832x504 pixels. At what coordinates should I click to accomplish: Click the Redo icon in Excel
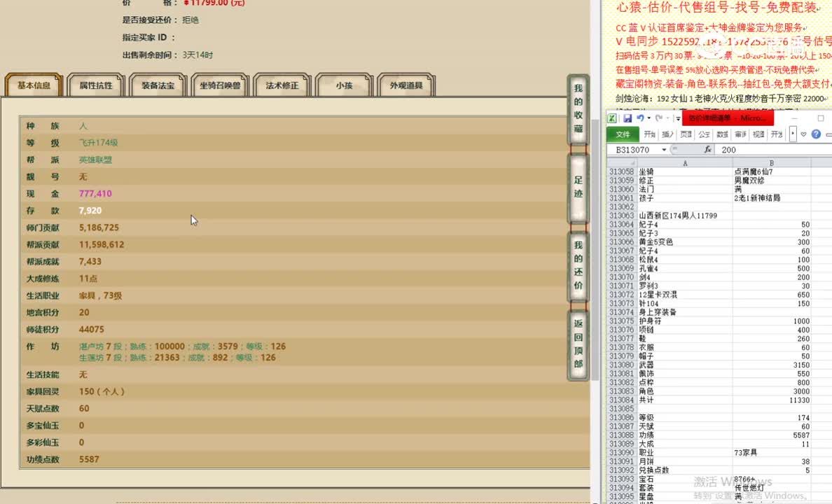658,118
